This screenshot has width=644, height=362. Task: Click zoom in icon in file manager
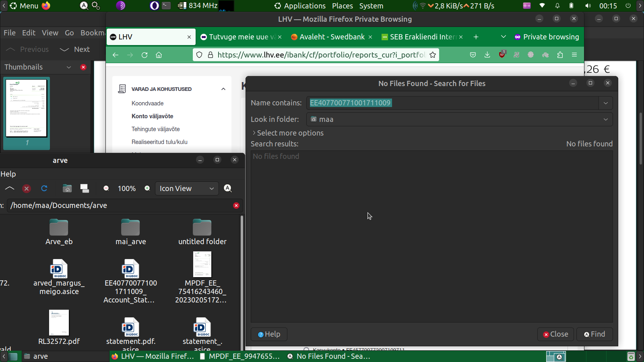(x=147, y=188)
